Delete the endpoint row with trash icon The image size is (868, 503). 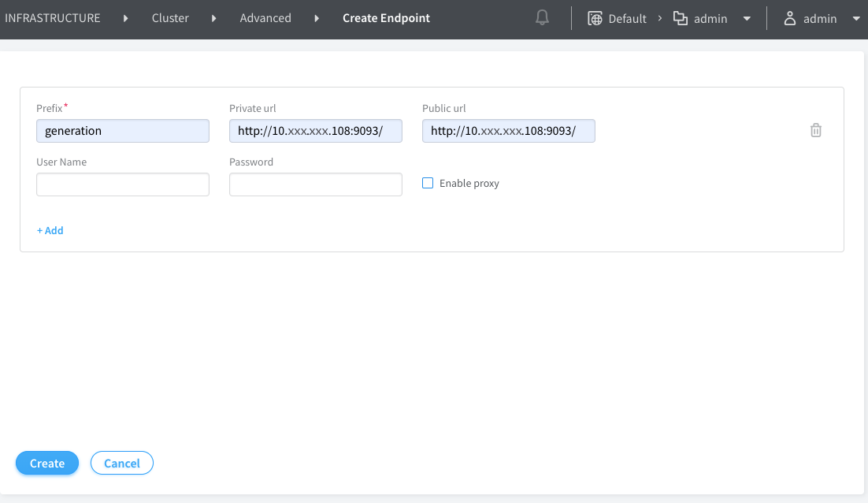(x=816, y=131)
